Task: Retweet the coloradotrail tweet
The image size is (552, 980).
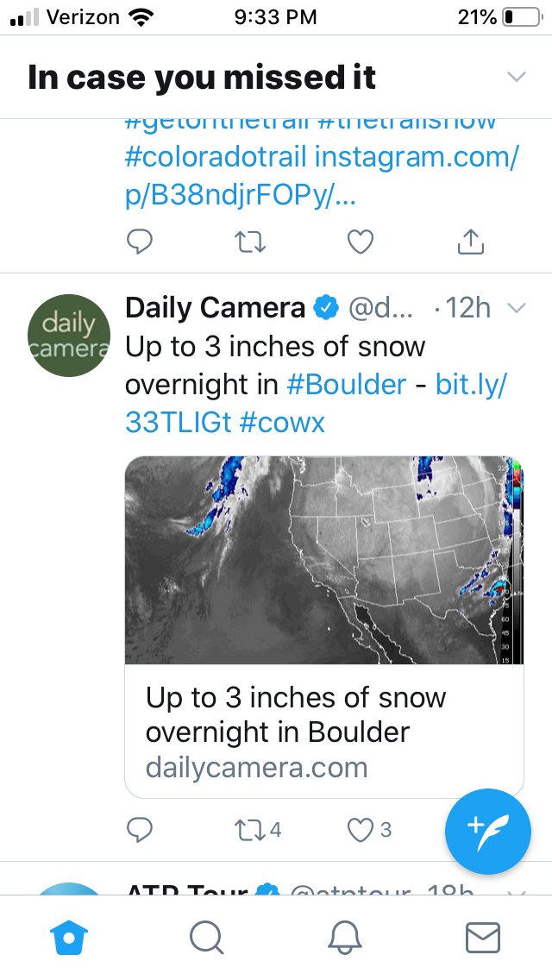Action: pos(249,242)
